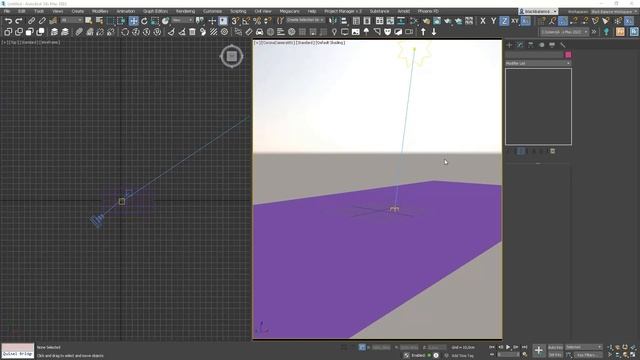Choose the Select and Move tool
Image resolution: width=640 pixels, height=360 pixels.
[133, 21]
